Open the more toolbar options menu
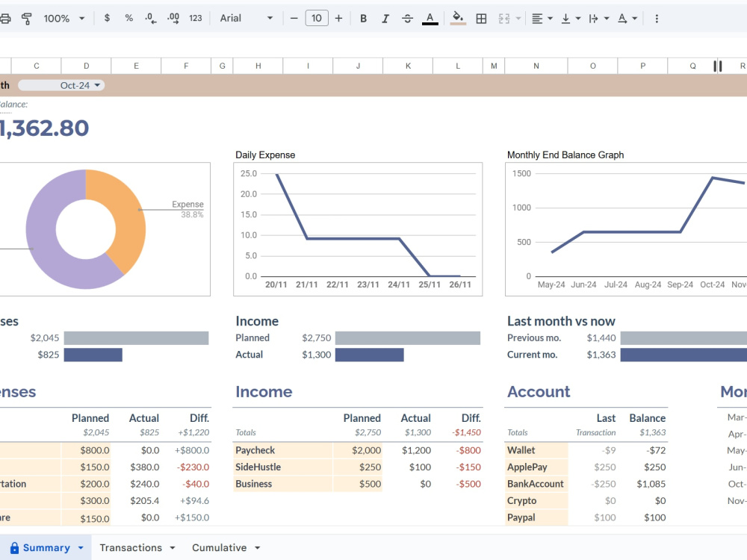This screenshot has height=560, width=747. point(657,18)
